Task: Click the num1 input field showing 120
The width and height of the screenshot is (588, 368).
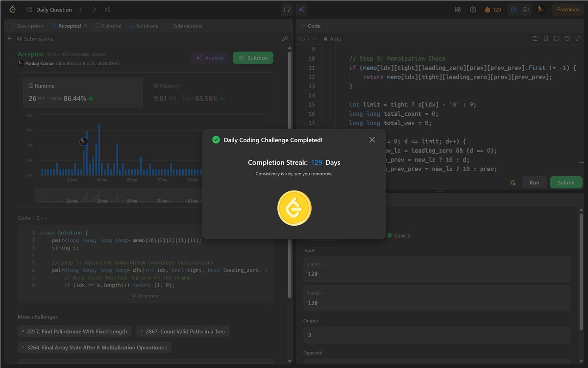Action: click(x=437, y=269)
